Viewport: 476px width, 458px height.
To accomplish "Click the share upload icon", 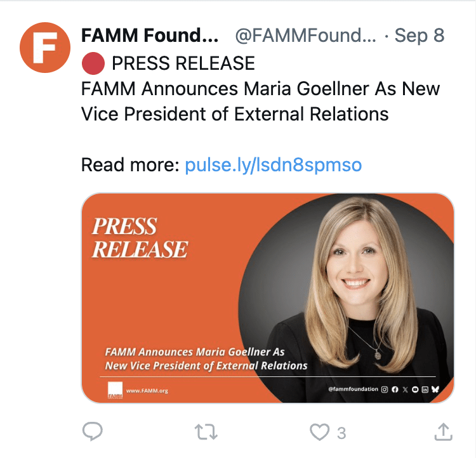I will pyautogui.click(x=443, y=432).
